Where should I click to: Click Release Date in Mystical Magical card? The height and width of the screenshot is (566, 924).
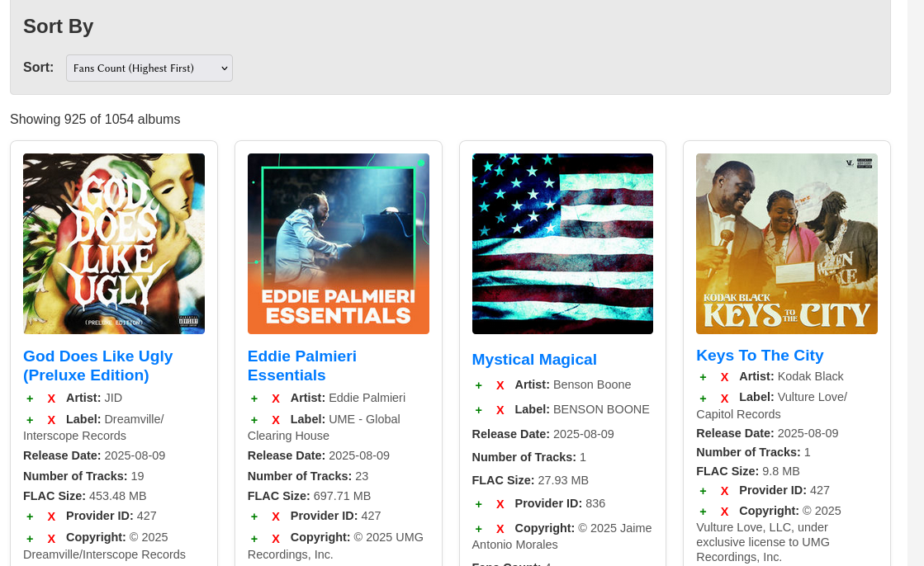(x=543, y=434)
